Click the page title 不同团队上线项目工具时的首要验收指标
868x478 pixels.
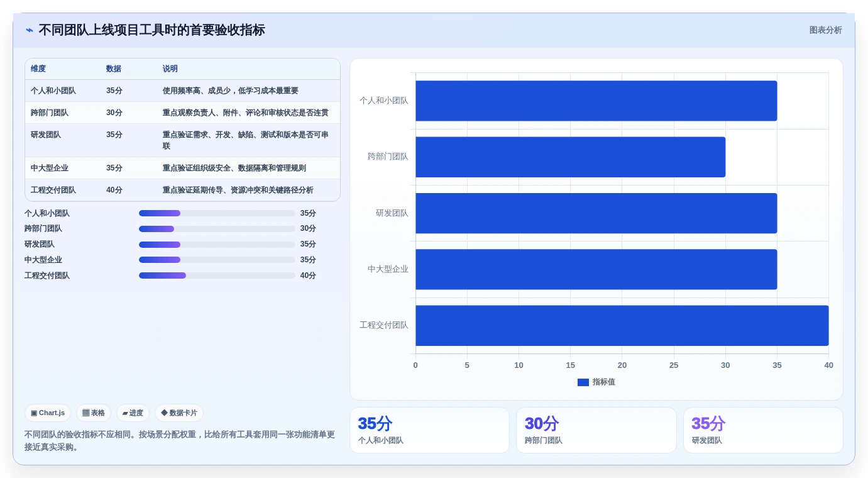tap(152, 30)
